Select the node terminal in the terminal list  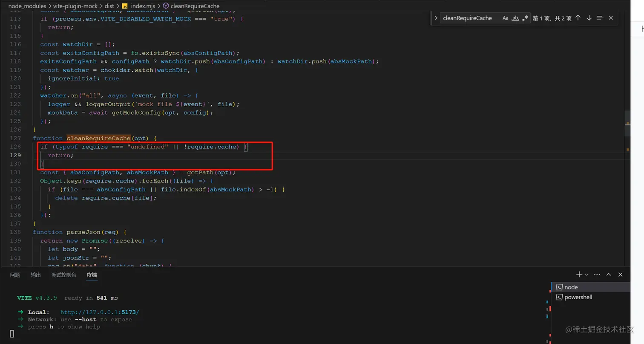pyautogui.click(x=572, y=286)
